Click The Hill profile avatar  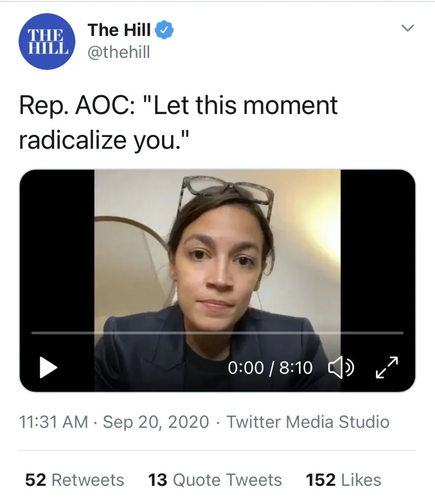pyautogui.click(x=46, y=41)
